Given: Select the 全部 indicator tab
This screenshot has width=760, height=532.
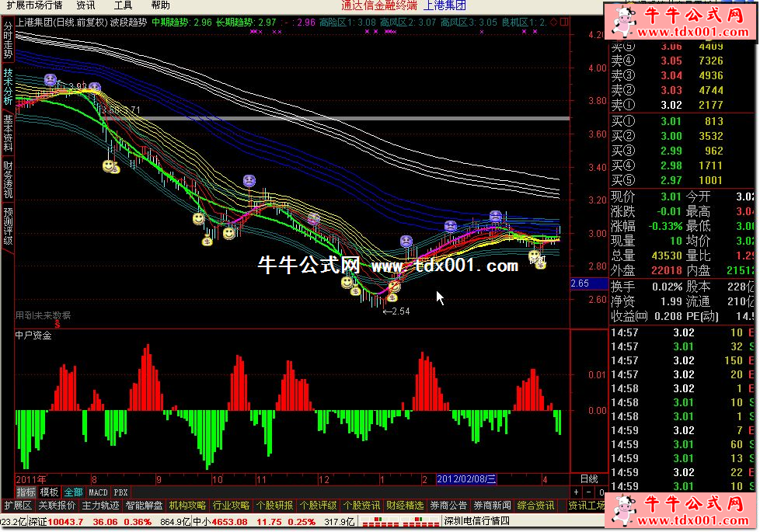Looking at the screenshot, I should tap(73, 492).
